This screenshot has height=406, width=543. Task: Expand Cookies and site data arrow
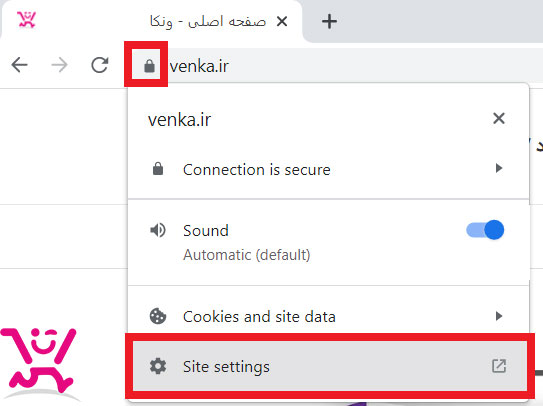point(499,316)
